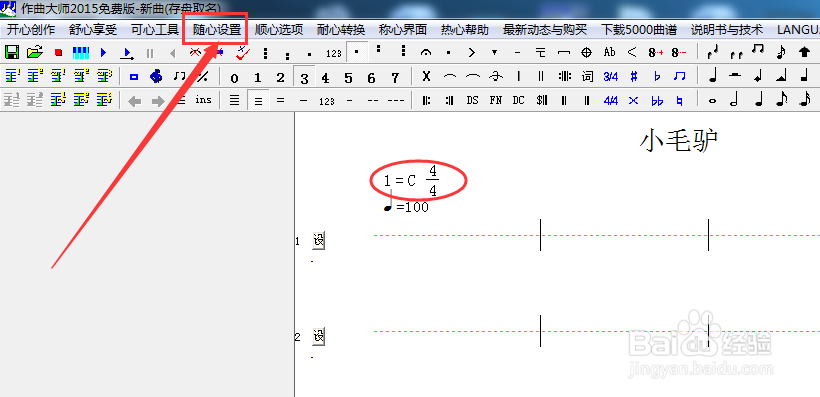Open 下载5000曲谱 menu
This screenshot has height=397, width=820.
coord(639,29)
